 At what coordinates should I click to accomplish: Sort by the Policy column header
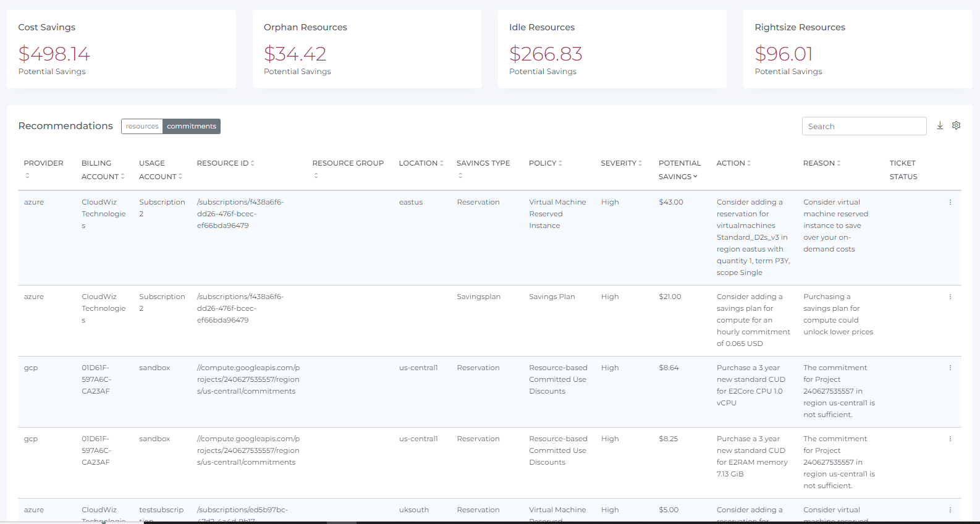pyautogui.click(x=545, y=163)
